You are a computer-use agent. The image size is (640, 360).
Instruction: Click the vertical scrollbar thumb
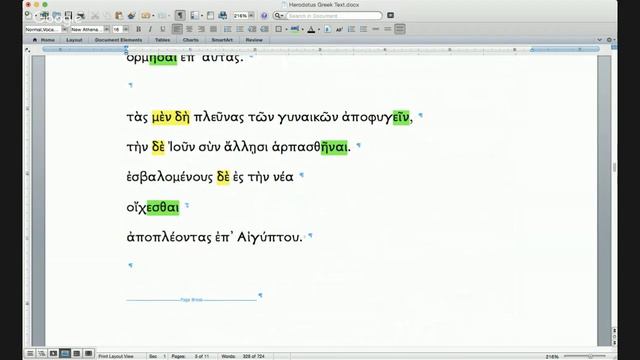tap(614, 167)
